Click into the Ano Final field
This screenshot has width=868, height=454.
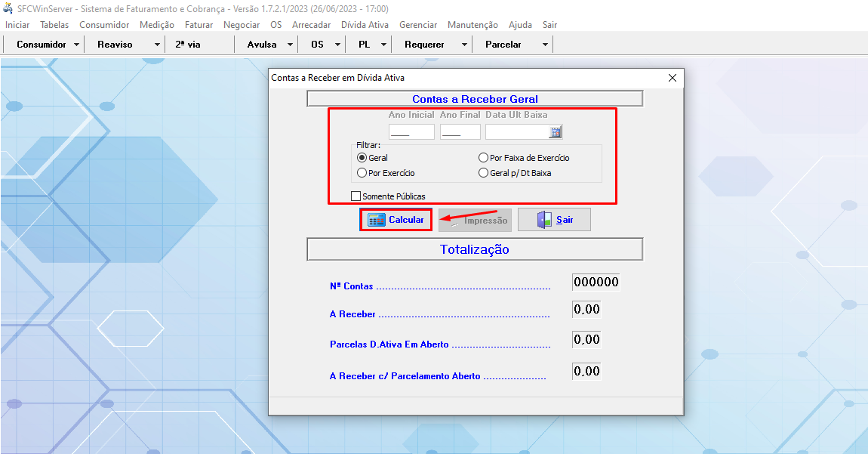click(x=460, y=132)
